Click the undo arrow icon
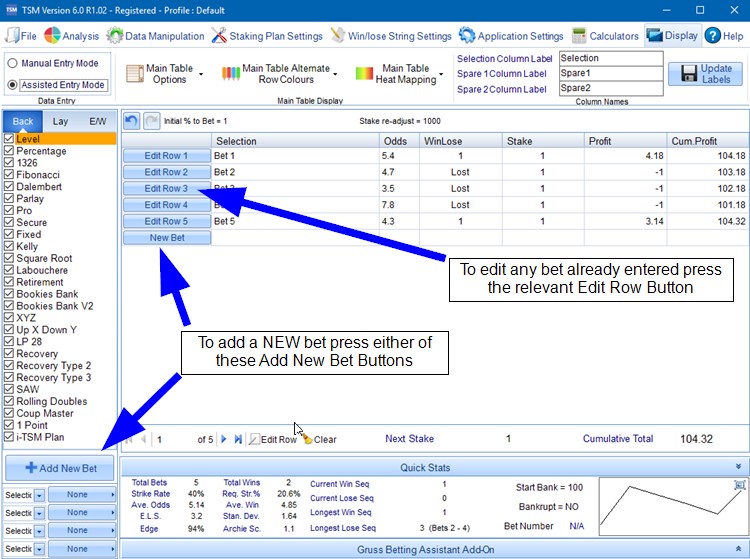Image resolution: width=750 pixels, height=559 pixels. (x=132, y=120)
